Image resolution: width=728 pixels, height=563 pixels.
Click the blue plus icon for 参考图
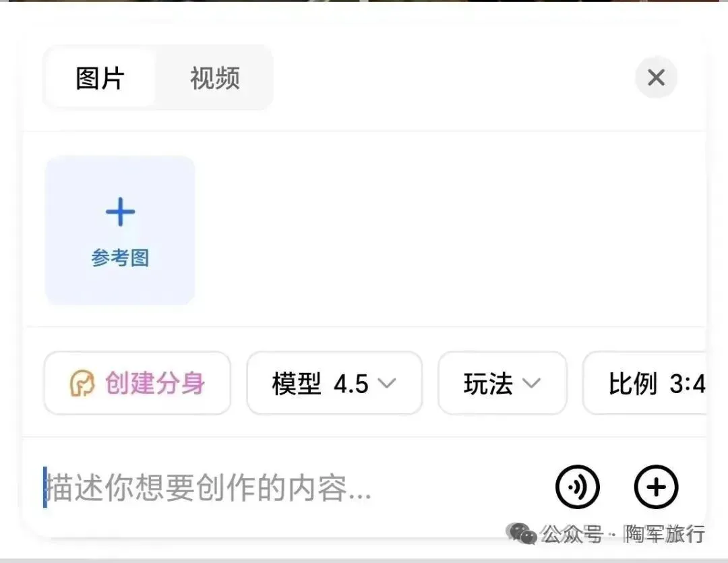pos(120,212)
